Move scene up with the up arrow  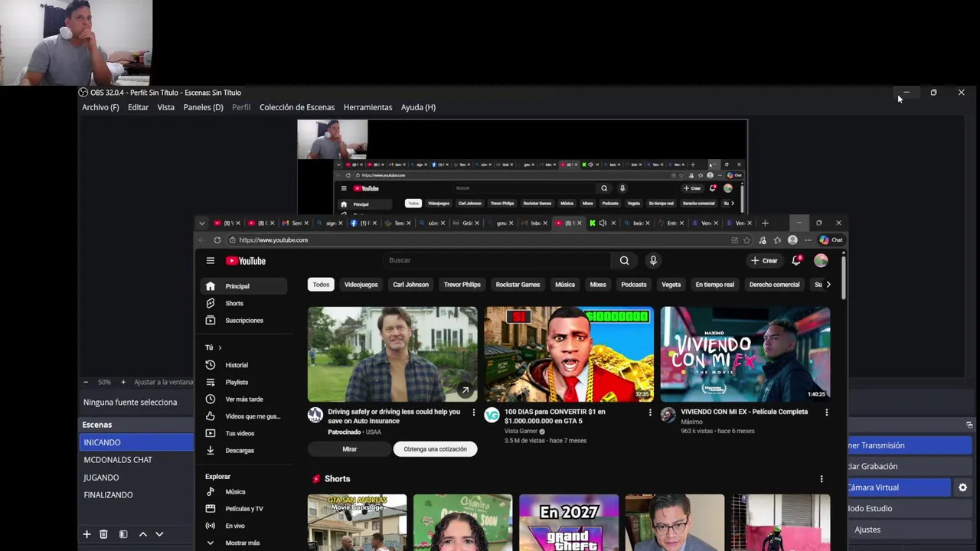pos(142,534)
